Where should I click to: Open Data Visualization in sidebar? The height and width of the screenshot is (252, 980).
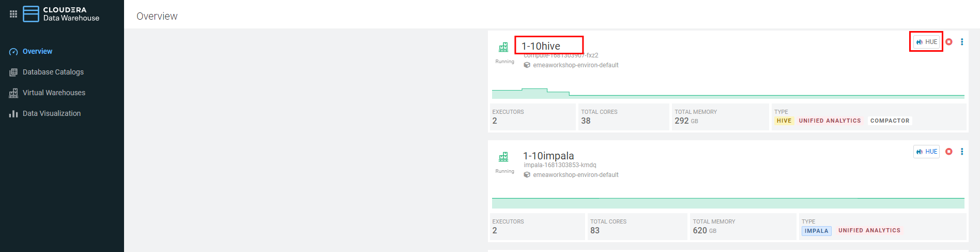point(52,113)
